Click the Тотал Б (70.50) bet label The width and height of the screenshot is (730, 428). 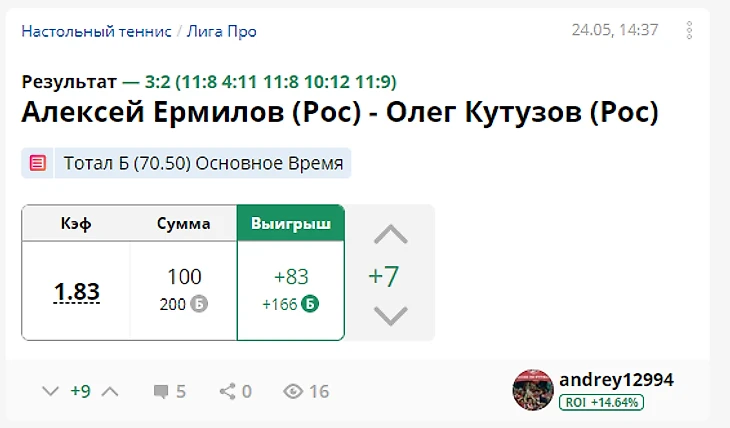point(204,163)
